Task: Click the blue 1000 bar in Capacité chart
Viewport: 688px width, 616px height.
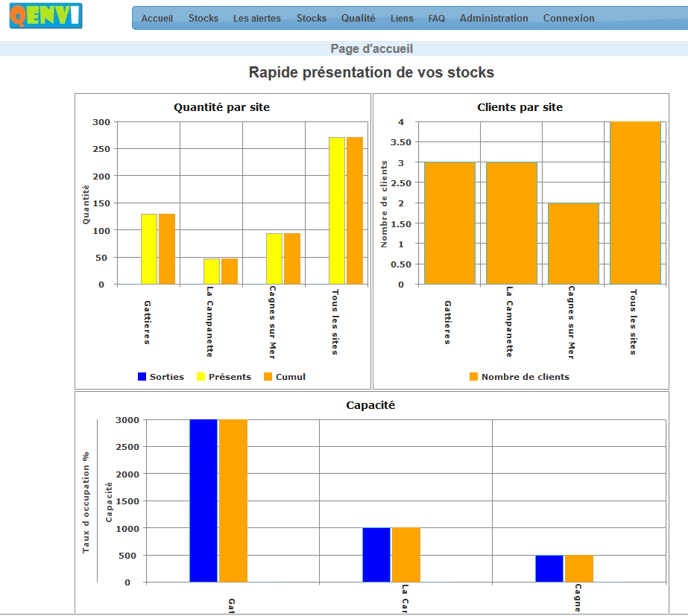Action: [376, 555]
